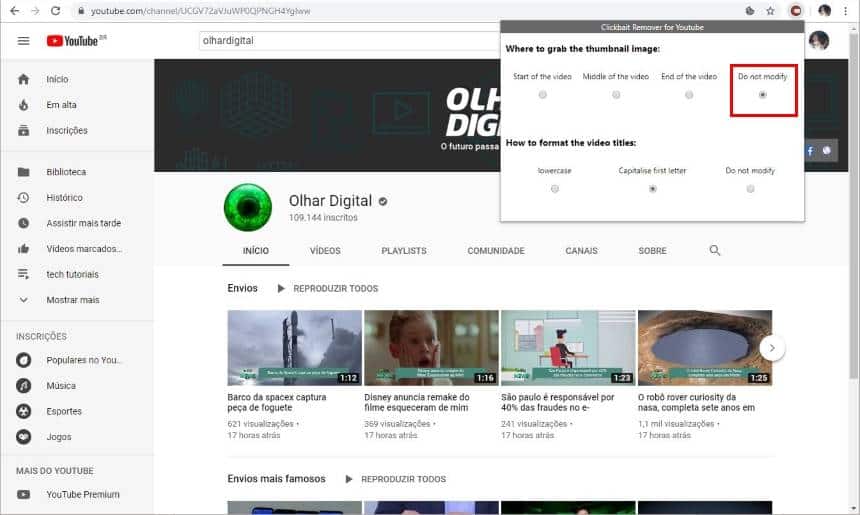The width and height of the screenshot is (860, 515).
Task: Open the tech tutoriais playlist icon
Action: 24,274
